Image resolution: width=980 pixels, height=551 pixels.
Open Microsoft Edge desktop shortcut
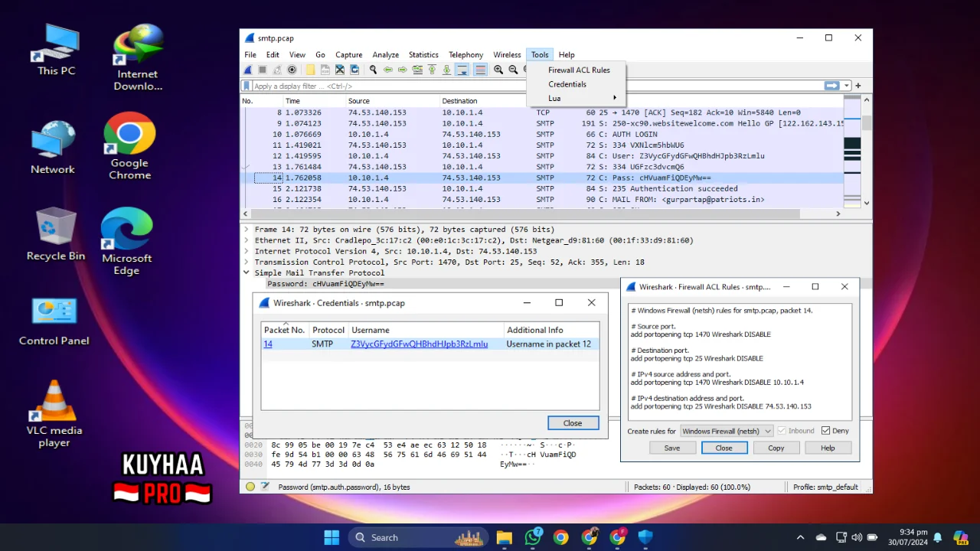click(x=127, y=241)
